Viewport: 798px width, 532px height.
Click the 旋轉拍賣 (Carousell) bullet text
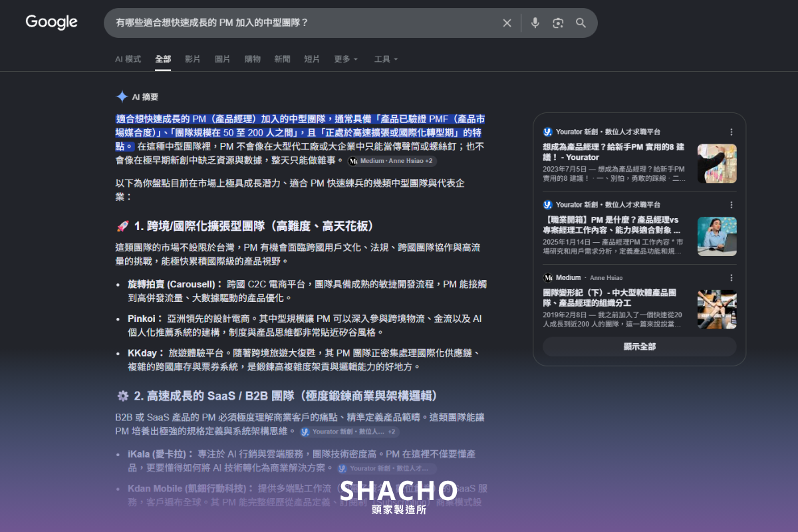[307, 291]
